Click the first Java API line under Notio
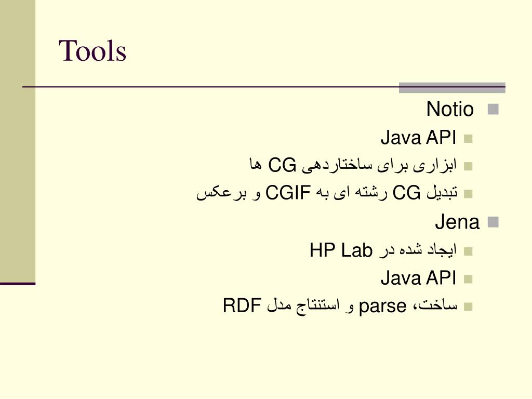532x399 pixels. click(418, 138)
